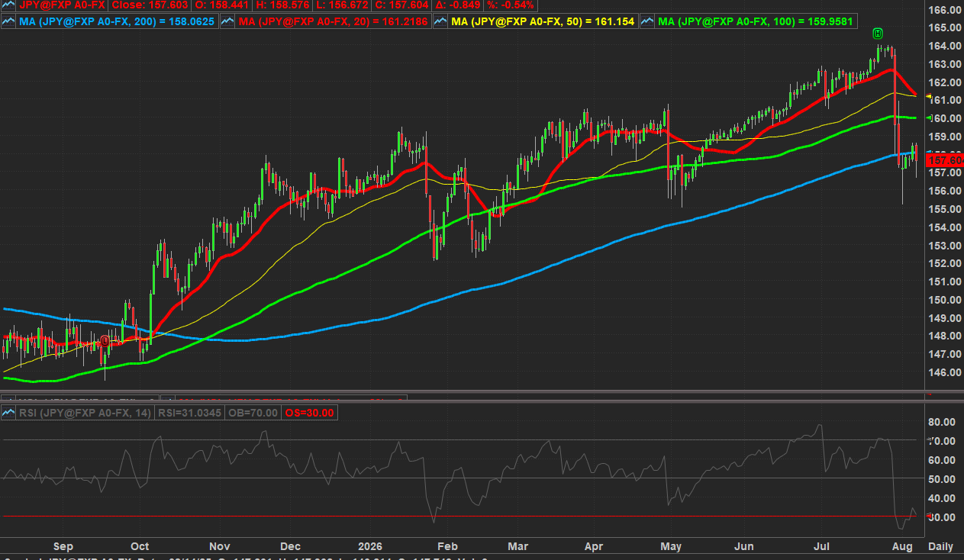Click the green H high marker
The width and height of the screenshot is (964, 560).
pyautogui.click(x=878, y=33)
